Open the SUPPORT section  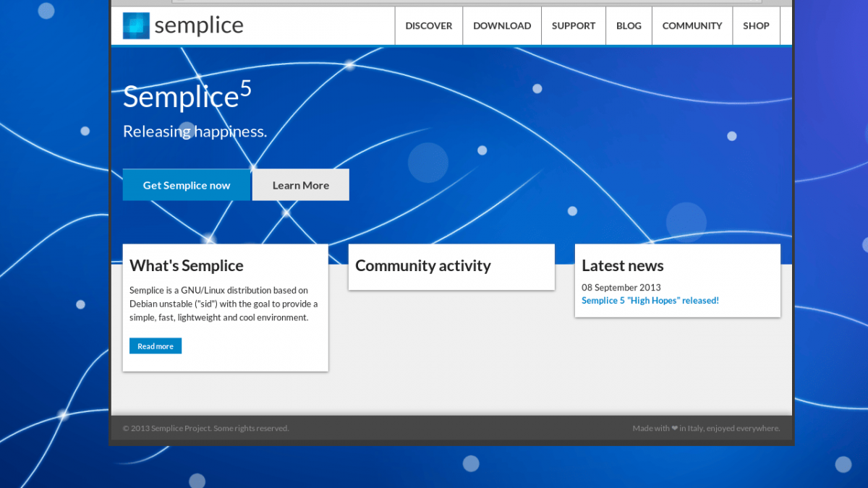pos(574,25)
